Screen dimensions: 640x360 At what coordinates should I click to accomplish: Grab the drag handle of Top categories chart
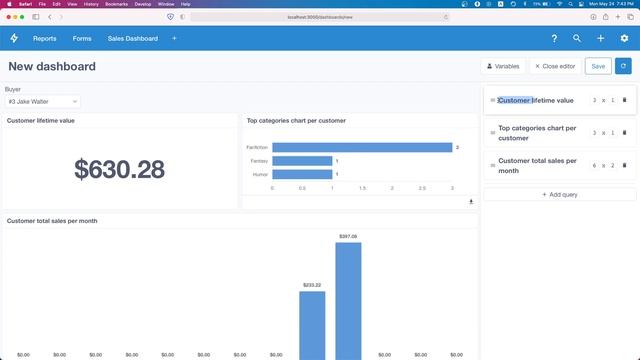pyautogui.click(x=493, y=133)
